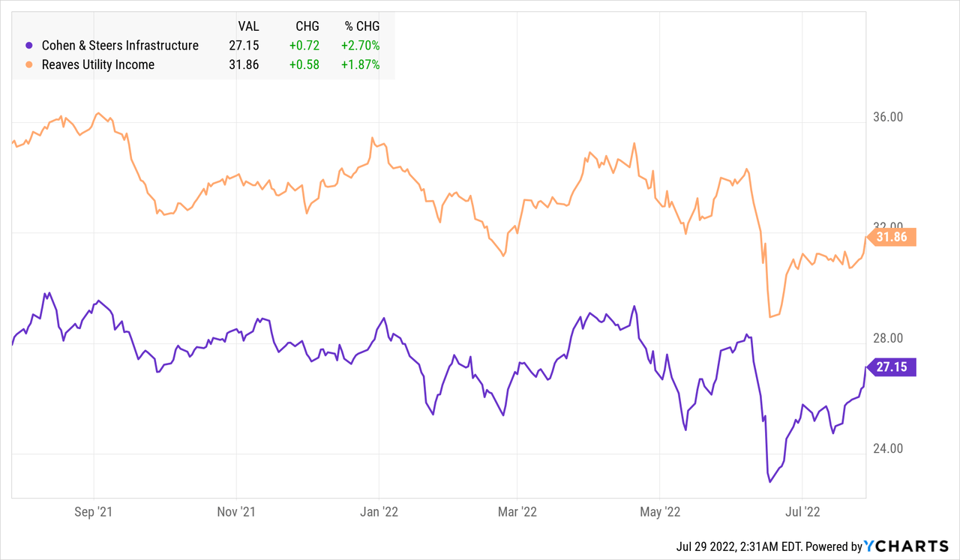Select the Cohen & Steers Infrastructure legend label
This screenshot has width=960, height=560.
pos(120,46)
